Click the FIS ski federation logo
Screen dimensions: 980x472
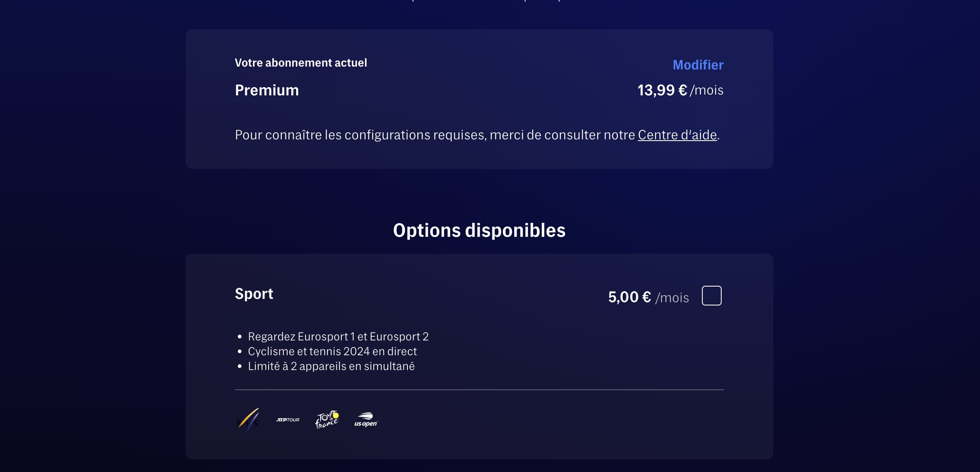coord(248,420)
